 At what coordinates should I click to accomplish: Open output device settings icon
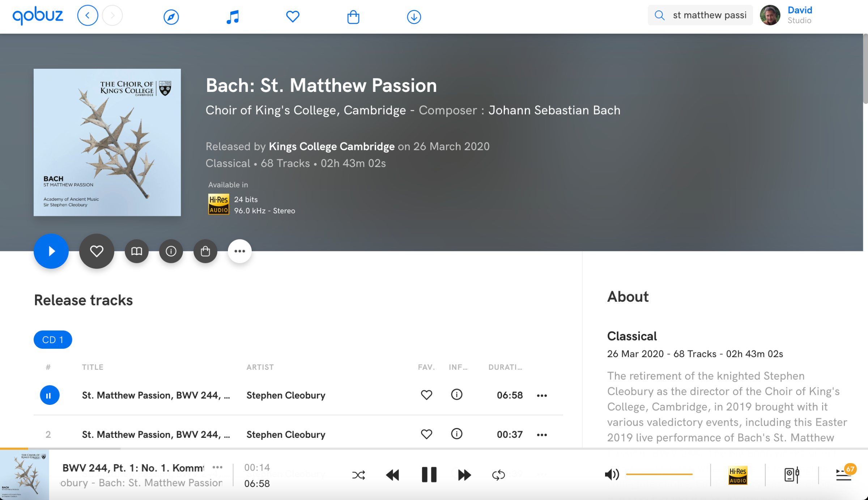[791, 474]
